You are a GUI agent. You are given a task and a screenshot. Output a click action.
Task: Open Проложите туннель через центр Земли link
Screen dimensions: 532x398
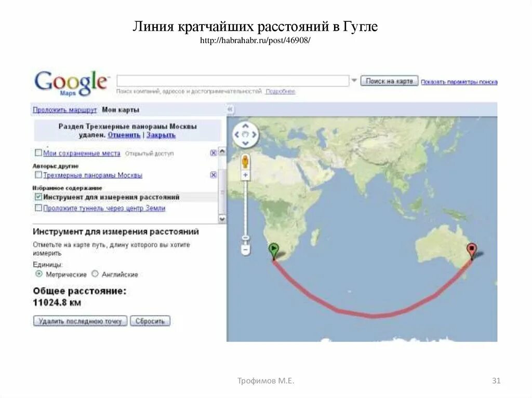104,208
